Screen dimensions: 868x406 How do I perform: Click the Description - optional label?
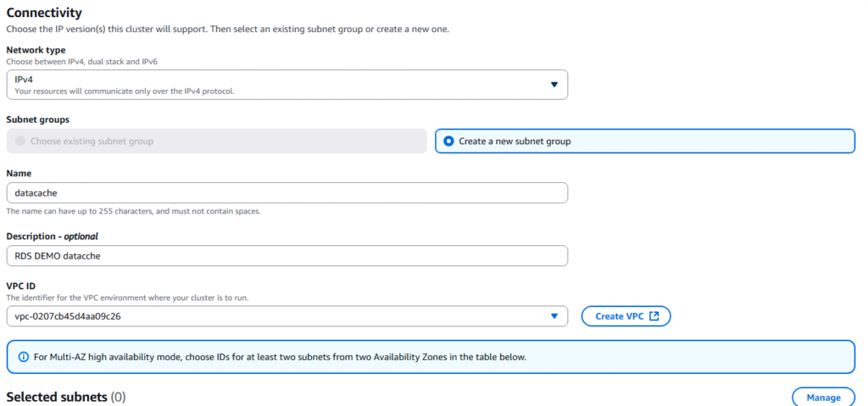[x=52, y=236]
